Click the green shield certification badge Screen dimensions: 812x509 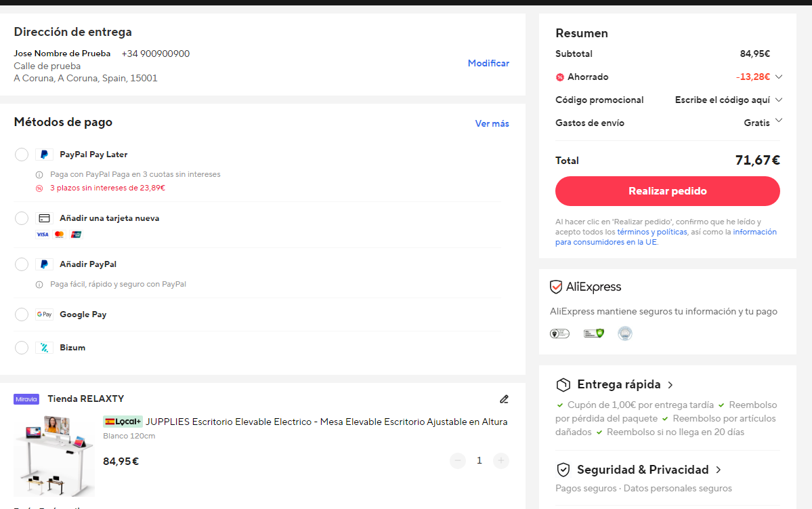click(x=594, y=334)
